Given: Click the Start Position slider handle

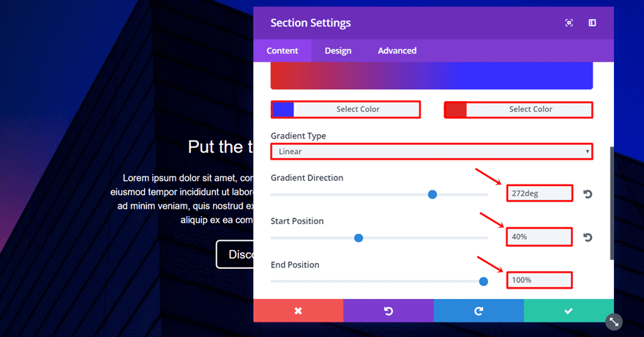Looking at the screenshot, I should 359,237.
